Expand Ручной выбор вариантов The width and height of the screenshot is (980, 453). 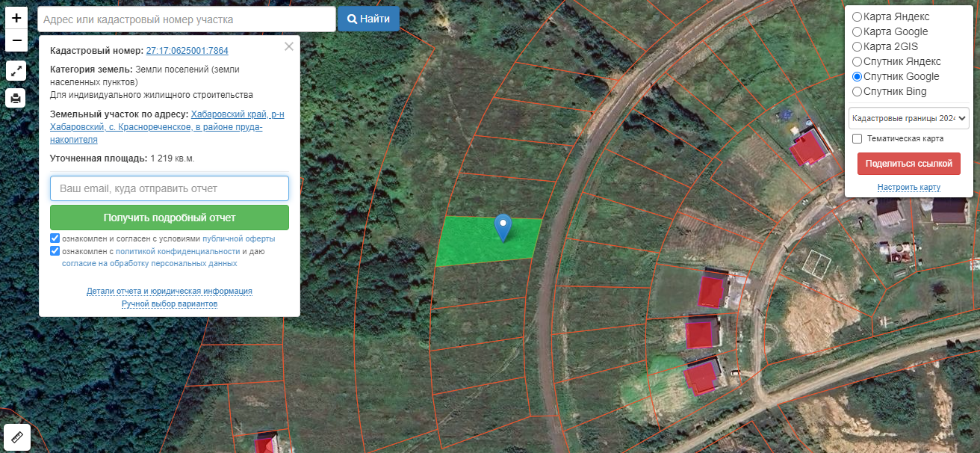pos(170,304)
